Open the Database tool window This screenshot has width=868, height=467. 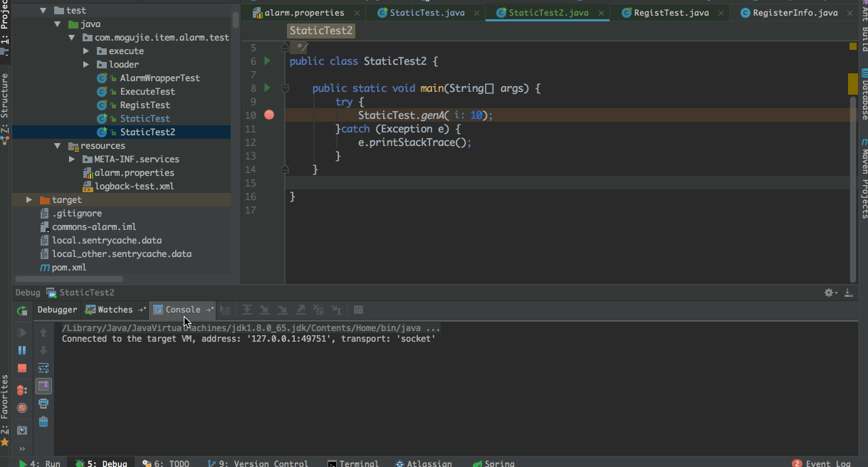click(x=863, y=95)
